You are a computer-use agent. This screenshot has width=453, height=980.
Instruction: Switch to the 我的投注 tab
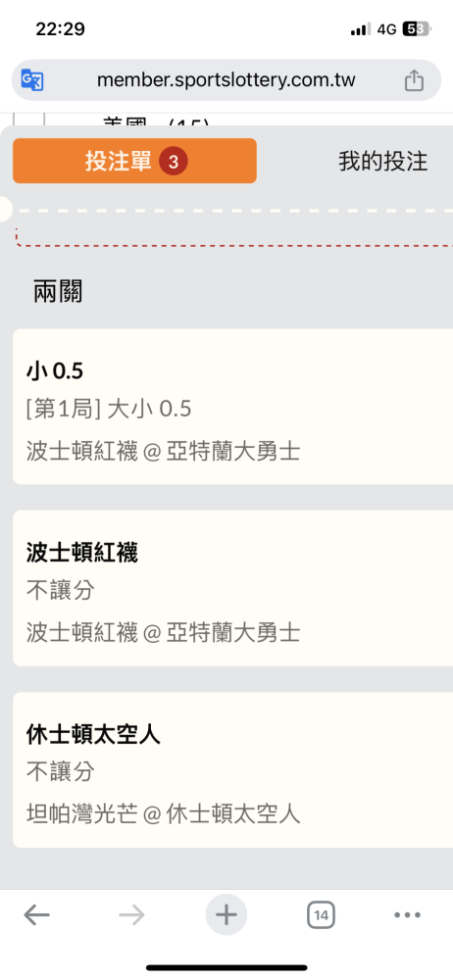383,161
